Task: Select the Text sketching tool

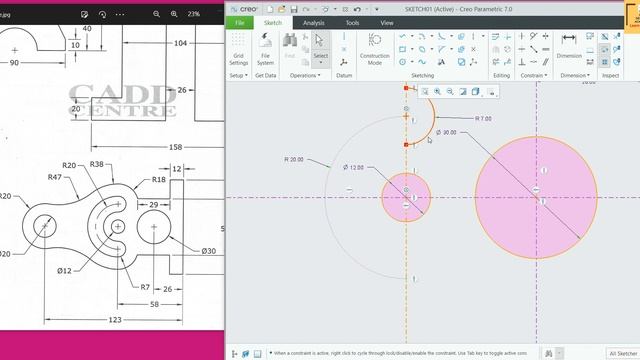Action: pos(441,62)
